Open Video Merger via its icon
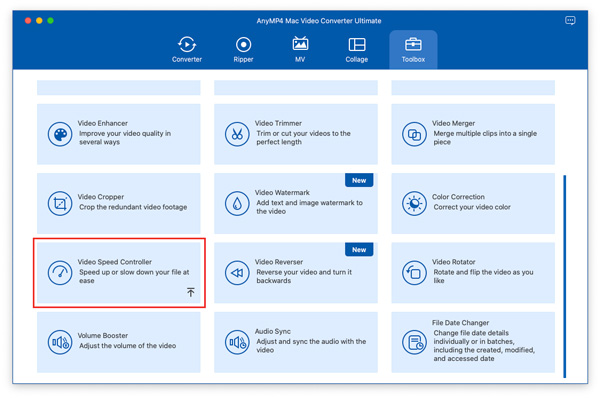The image size is (600, 398). click(414, 134)
